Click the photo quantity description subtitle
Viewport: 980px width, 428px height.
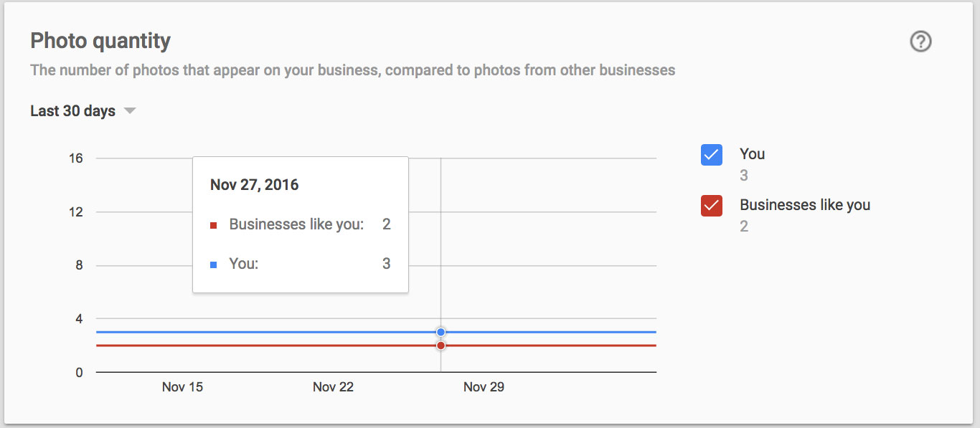[352, 70]
